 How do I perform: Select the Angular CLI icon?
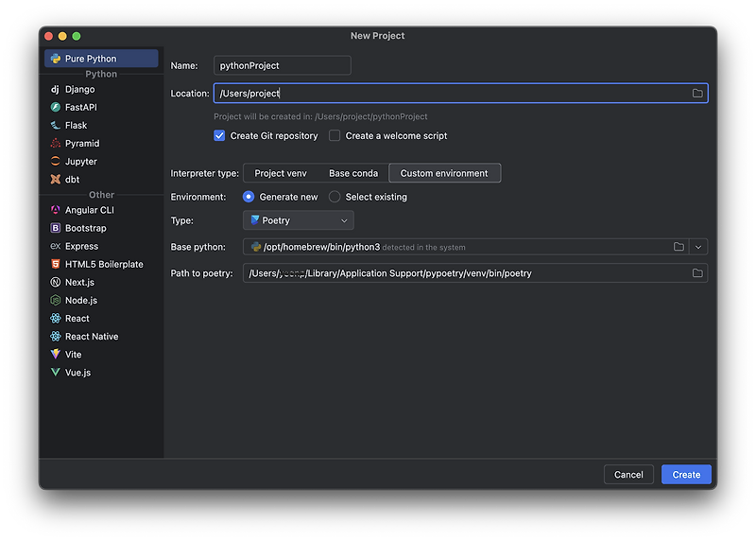point(56,210)
